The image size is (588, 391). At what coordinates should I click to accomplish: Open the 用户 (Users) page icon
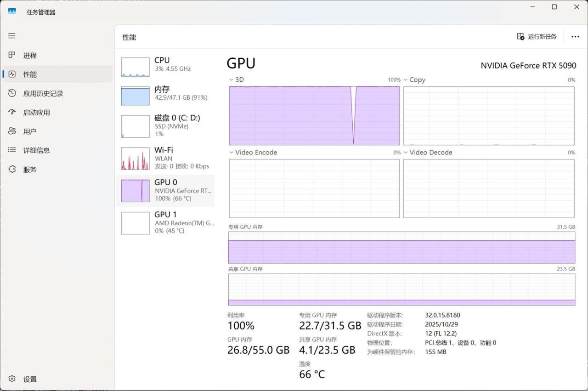point(12,131)
